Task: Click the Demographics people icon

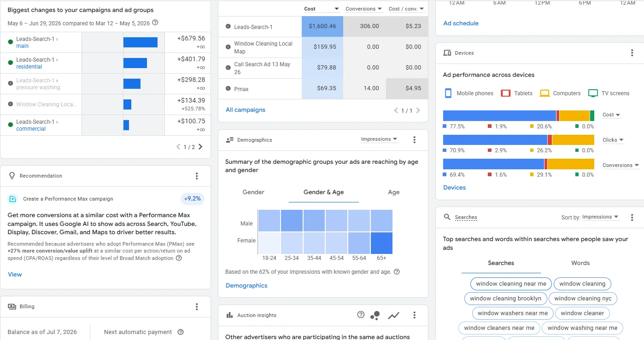Action: [x=230, y=140]
